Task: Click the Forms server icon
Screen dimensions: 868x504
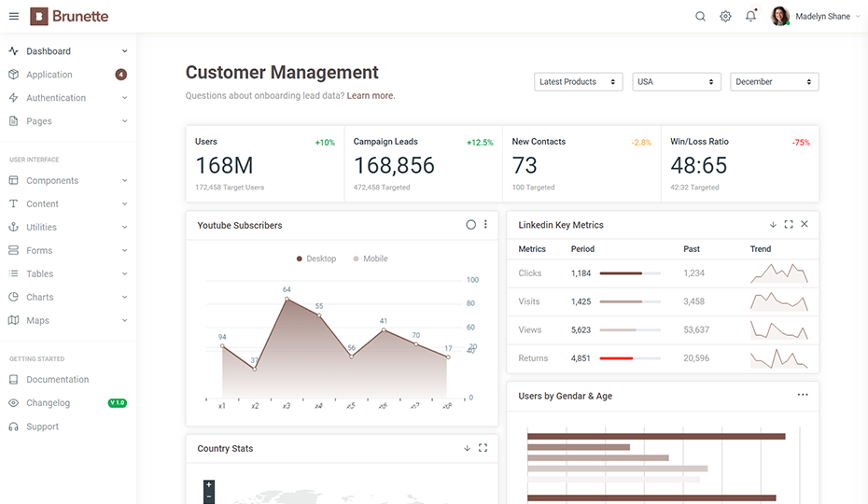Action: coord(14,250)
